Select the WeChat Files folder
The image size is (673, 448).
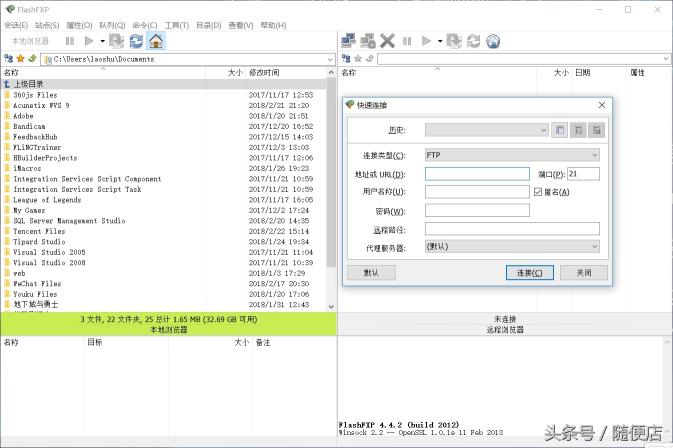37,284
